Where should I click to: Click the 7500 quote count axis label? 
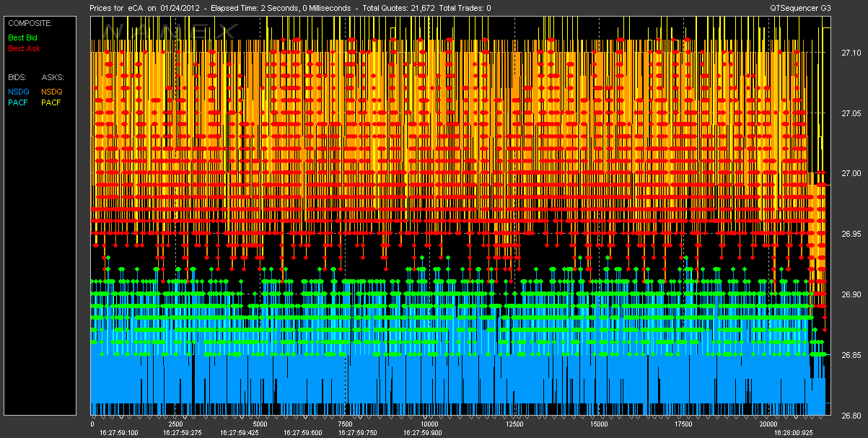[x=345, y=424]
